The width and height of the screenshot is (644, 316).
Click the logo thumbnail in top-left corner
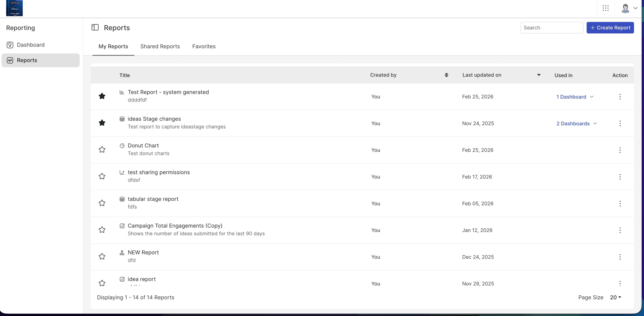tap(14, 8)
